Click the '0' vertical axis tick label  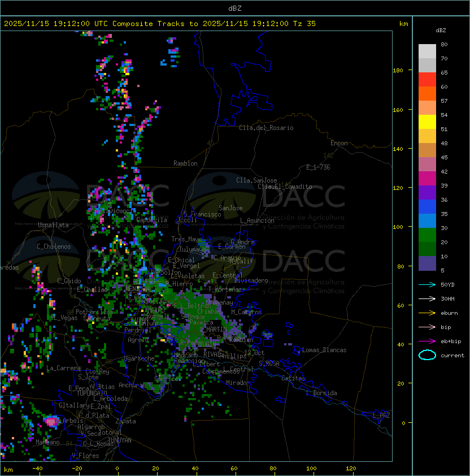[403, 423]
